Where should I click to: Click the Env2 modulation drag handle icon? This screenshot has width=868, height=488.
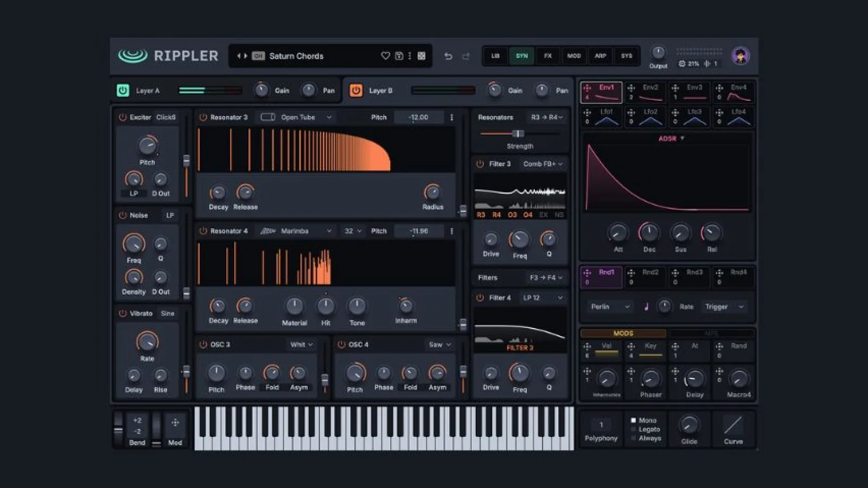[631, 88]
